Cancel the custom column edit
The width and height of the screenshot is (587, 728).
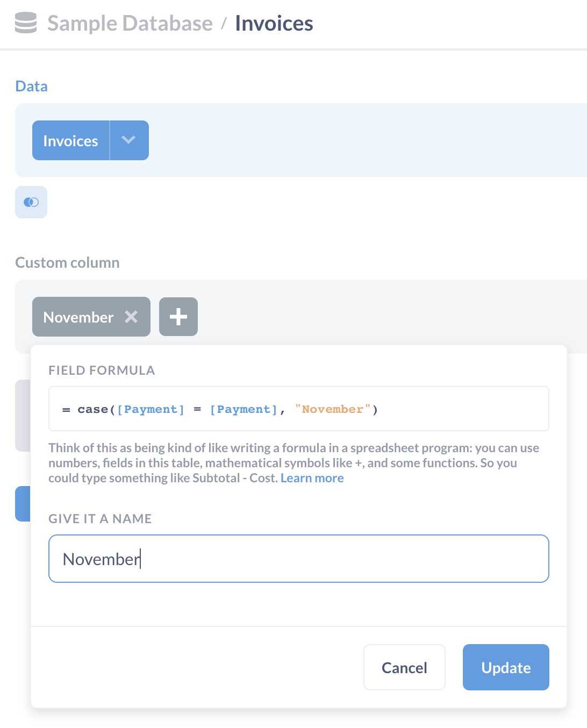404,667
